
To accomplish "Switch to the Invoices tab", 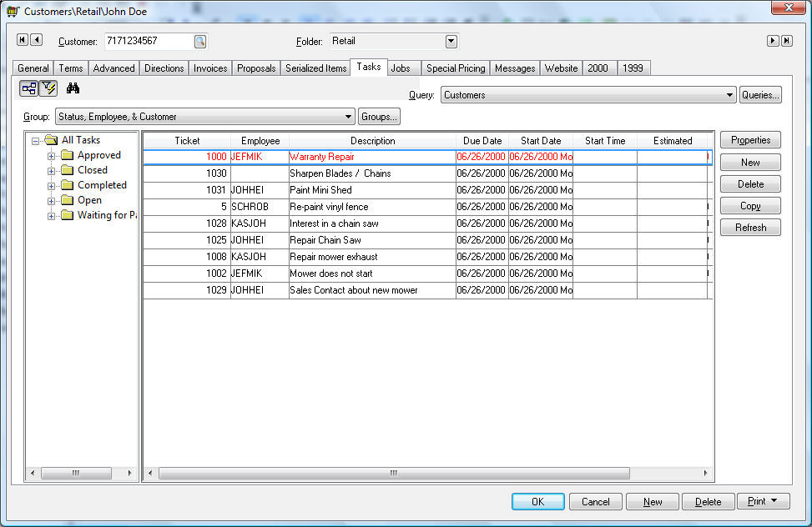I will click(x=210, y=68).
